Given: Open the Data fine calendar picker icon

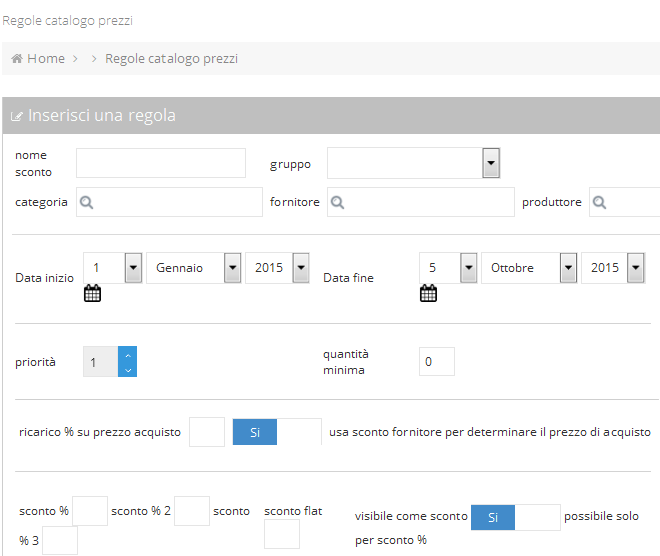Looking at the screenshot, I should point(428,293).
